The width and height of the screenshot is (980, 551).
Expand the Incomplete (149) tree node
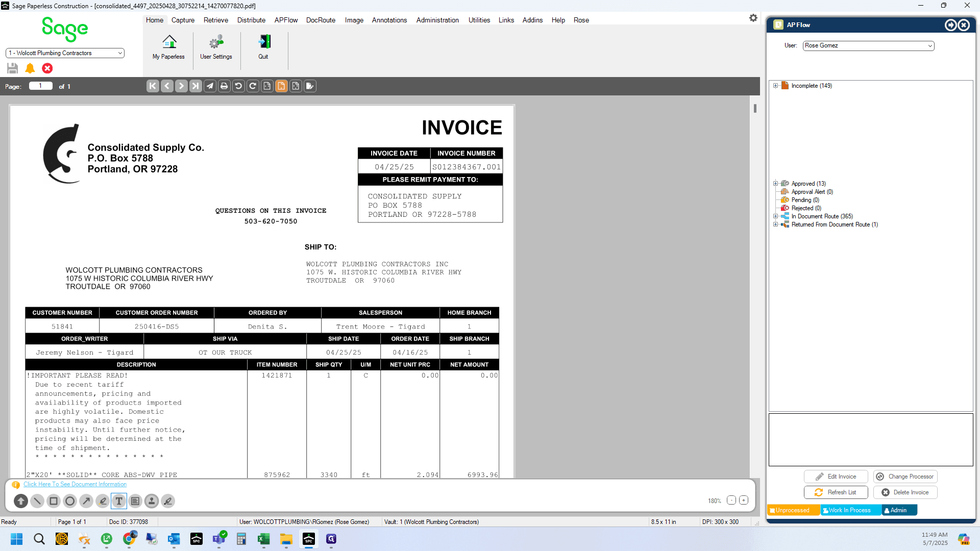click(x=775, y=86)
